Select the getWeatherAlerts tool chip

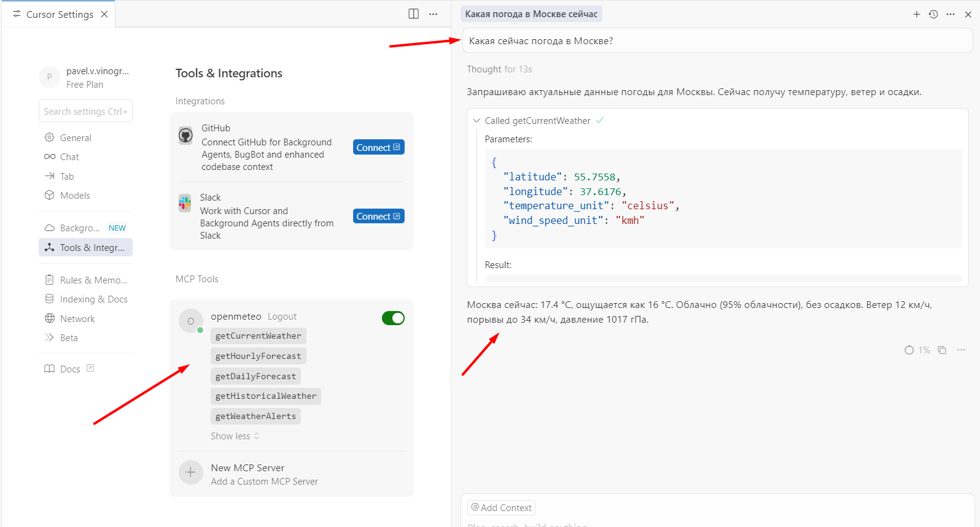pos(256,416)
